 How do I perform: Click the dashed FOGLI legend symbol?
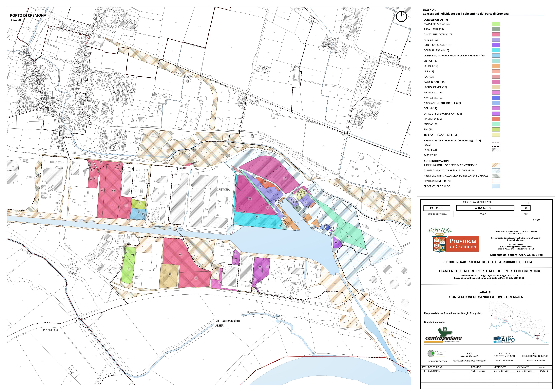tap(496, 145)
